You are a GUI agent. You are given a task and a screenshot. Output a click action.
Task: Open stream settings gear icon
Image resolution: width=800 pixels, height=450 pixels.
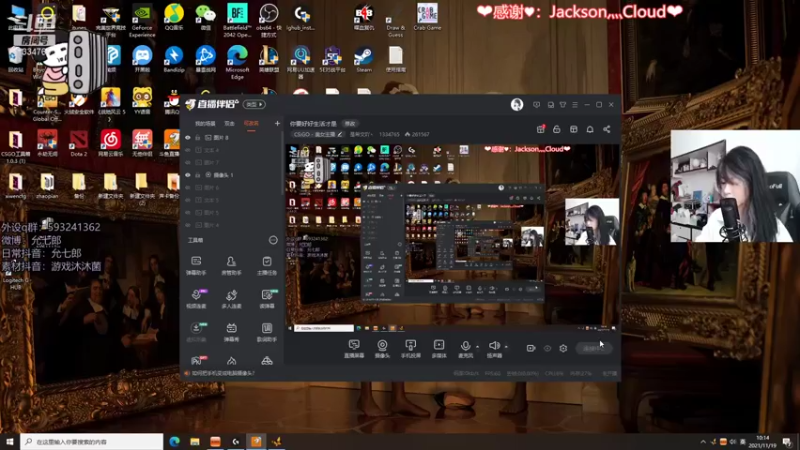[x=563, y=348]
